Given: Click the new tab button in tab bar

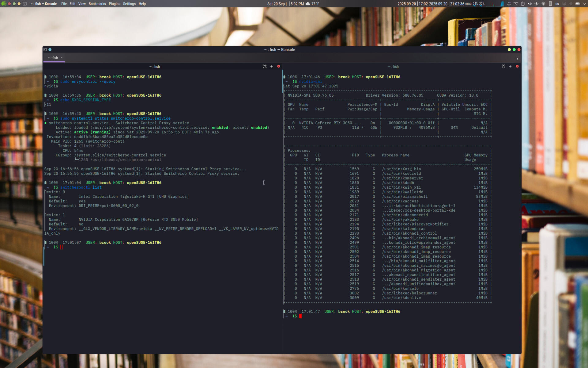Looking at the screenshot, I should (x=517, y=59).
